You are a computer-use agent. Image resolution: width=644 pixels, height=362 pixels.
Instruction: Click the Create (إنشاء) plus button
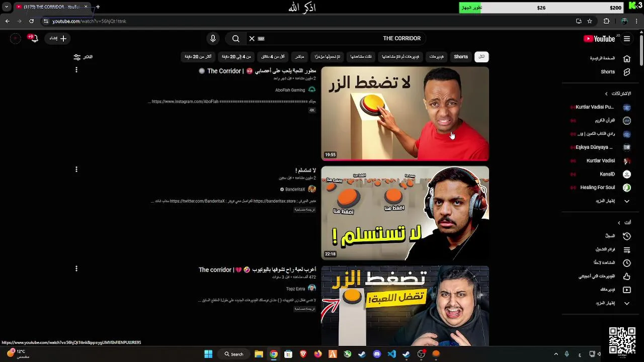tap(58, 38)
